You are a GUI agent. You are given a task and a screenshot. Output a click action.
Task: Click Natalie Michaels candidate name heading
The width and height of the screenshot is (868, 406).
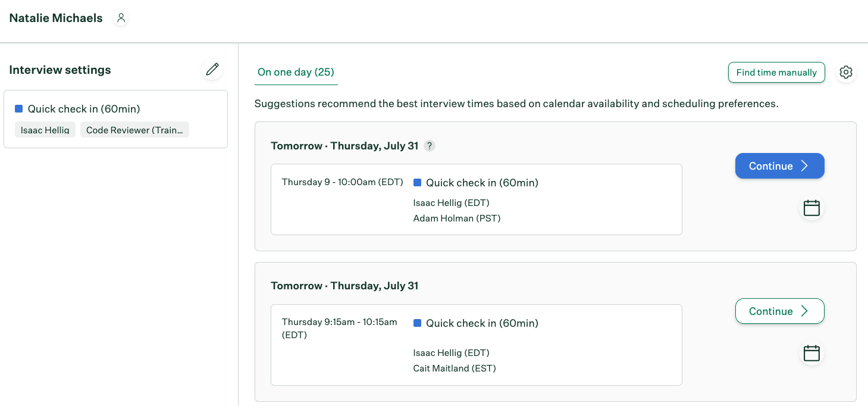pyautogui.click(x=56, y=18)
